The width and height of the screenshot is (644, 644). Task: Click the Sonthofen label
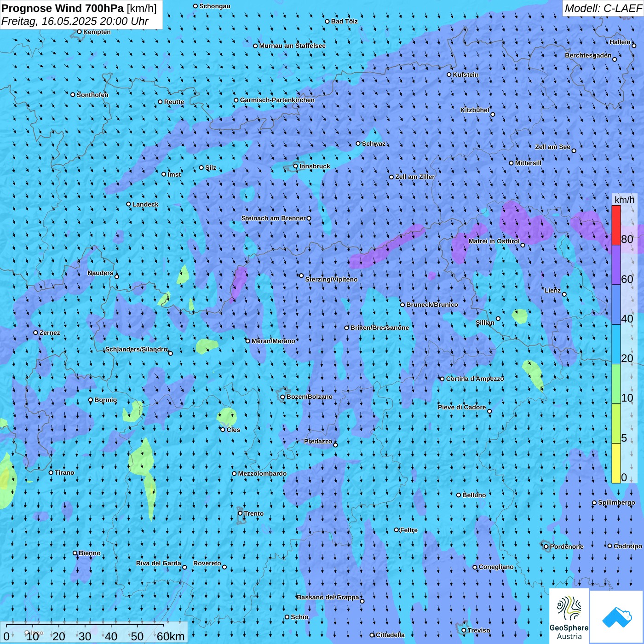pyautogui.click(x=92, y=95)
